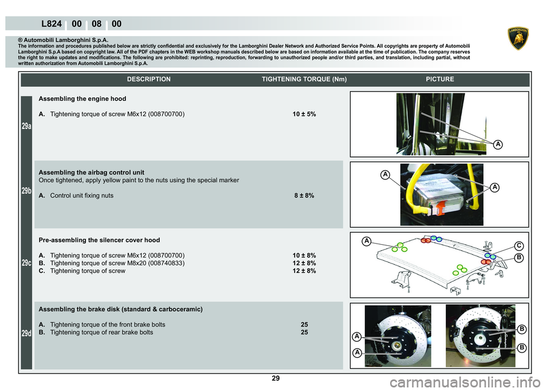Click front brake bolts torque line
Viewport: 550px width, 392px height.
coord(102,324)
